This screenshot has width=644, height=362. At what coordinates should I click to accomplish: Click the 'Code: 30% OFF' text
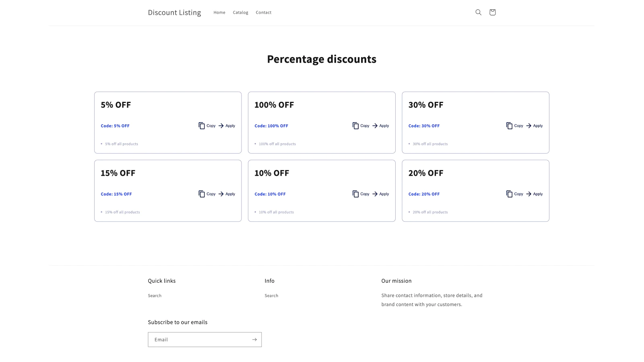coord(424,126)
